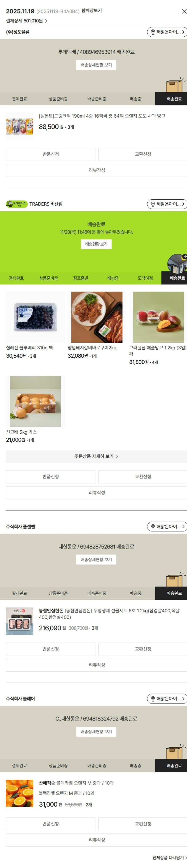Screen dimensions: 187x868
Task: Click the delivery box icon in 롯데택배 section
Action: 175,85
